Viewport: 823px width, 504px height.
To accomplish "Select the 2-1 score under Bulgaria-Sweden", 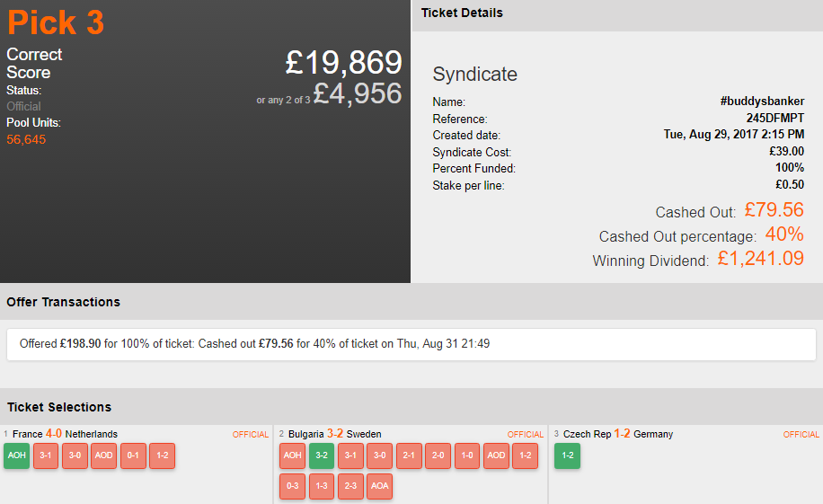I will 409,455.
